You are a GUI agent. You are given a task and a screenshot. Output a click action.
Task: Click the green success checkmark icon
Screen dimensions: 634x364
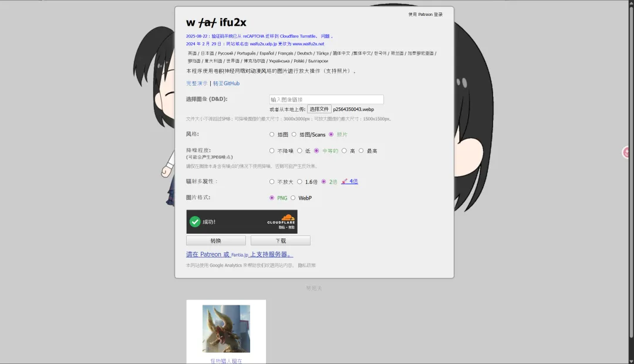[195, 222]
